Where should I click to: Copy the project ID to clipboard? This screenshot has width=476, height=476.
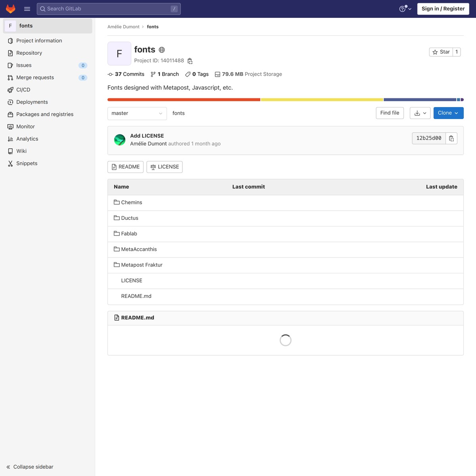pos(190,61)
